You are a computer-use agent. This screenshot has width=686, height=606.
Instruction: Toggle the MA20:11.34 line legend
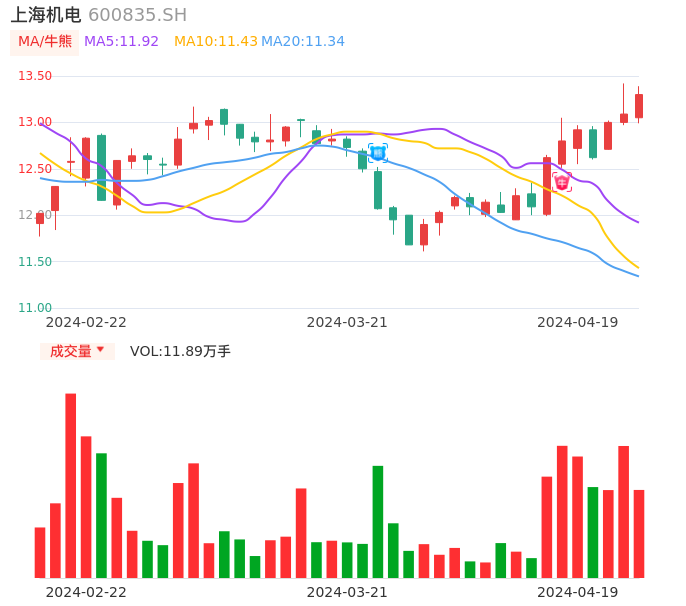(303, 42)
